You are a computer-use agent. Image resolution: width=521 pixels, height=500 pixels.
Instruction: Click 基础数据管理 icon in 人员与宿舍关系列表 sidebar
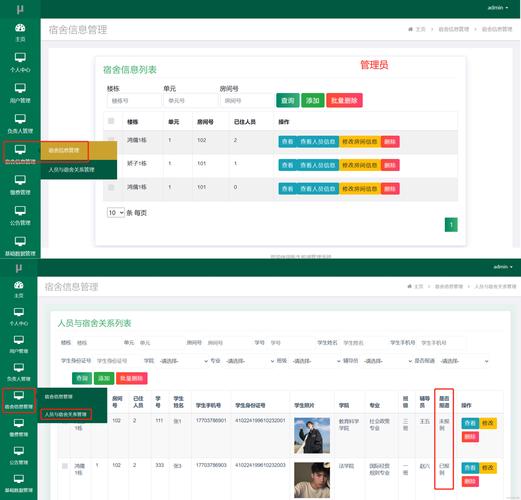coord(19,479)
